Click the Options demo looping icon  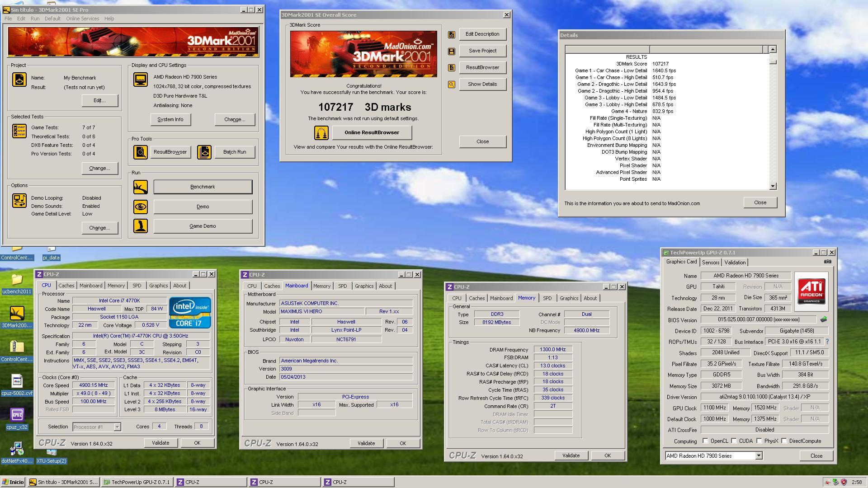pyautogui.click(x=19, y=201)
